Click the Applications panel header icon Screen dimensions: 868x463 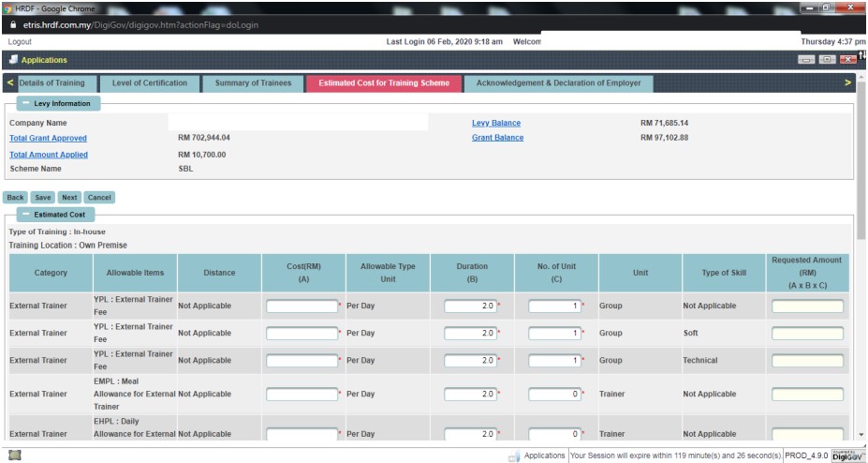pos(13,60)
